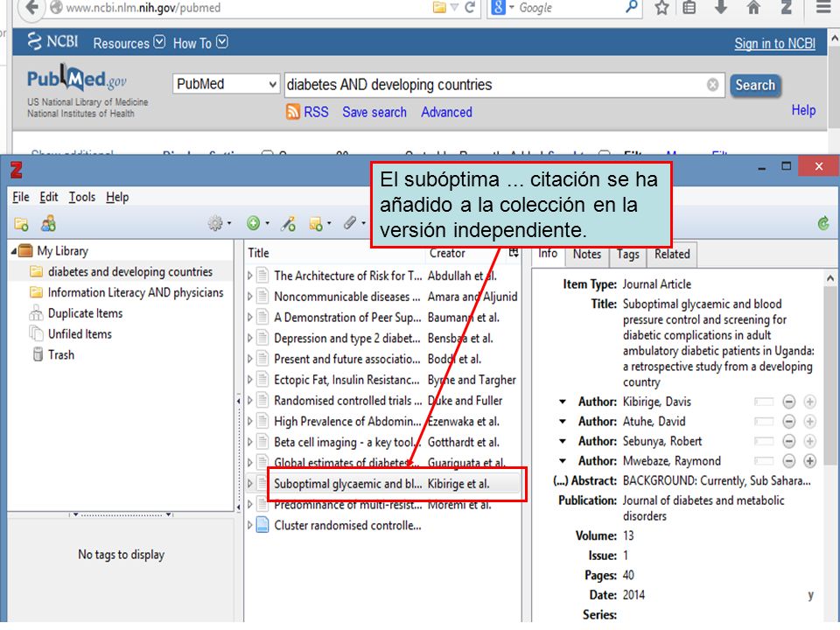Expand the Cluster randomised controlled item row
The height and width of the screenshot is (630, 840).
point(249,526)
